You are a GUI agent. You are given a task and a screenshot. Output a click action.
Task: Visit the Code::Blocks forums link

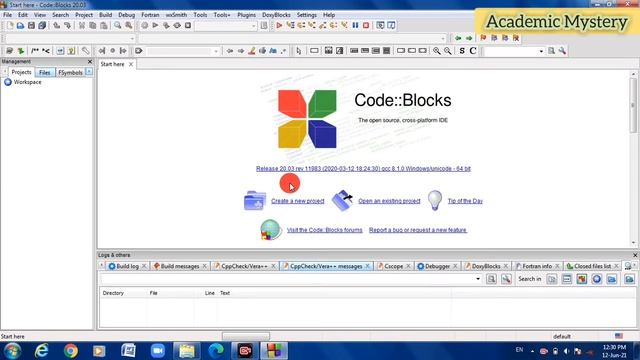click(x=324, y=230)
